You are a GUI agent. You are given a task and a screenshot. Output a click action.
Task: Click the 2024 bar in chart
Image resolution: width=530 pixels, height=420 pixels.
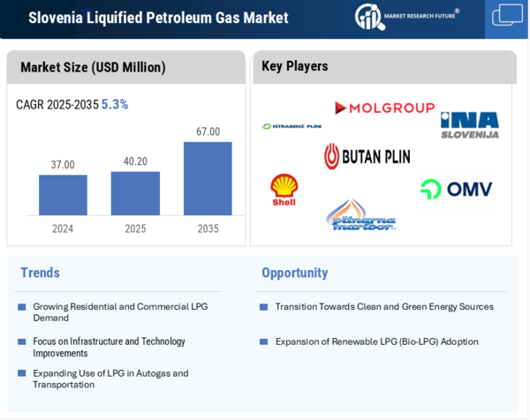[63, 195]
